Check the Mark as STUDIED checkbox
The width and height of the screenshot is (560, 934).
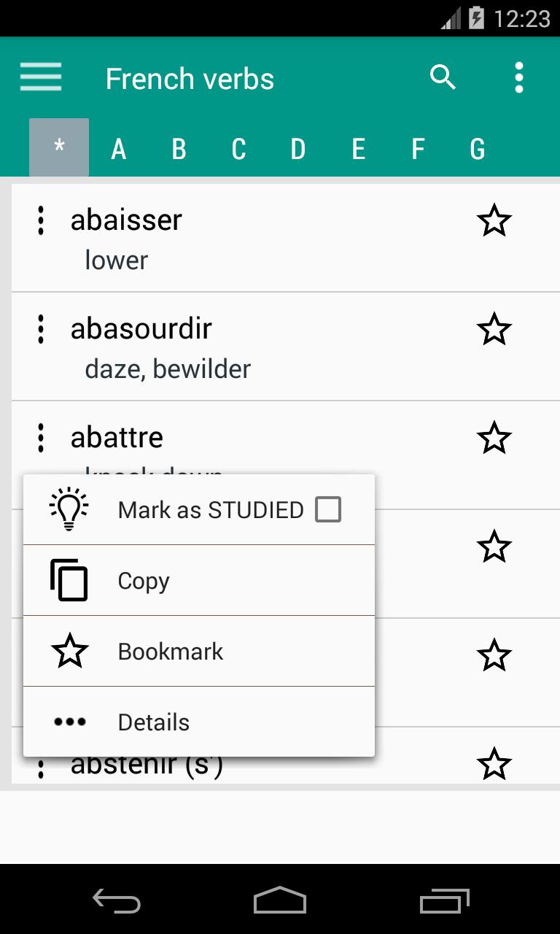tap(328, 509)
